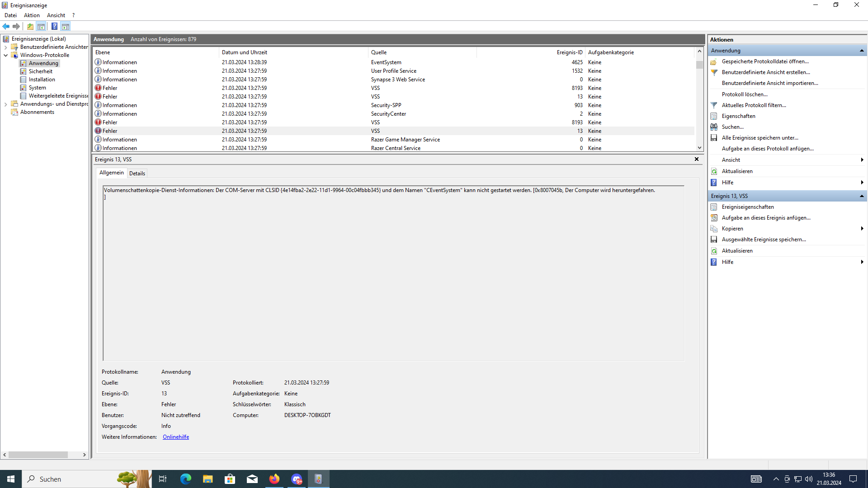Screen dimensions: 868x488
Task: Click the forward arrow toolbar icon
Action: pos(16,26)
